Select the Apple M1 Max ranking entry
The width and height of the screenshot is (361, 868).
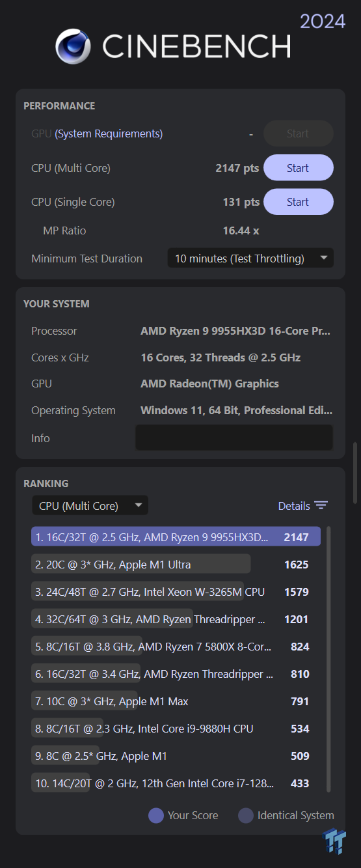click(x=176, y=701)
